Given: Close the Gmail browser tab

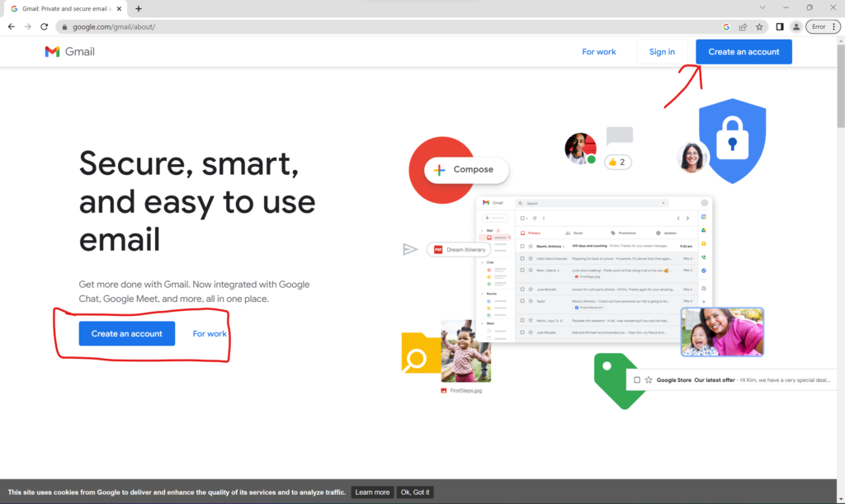Looking at the screenshot, I should coord(119,8).
